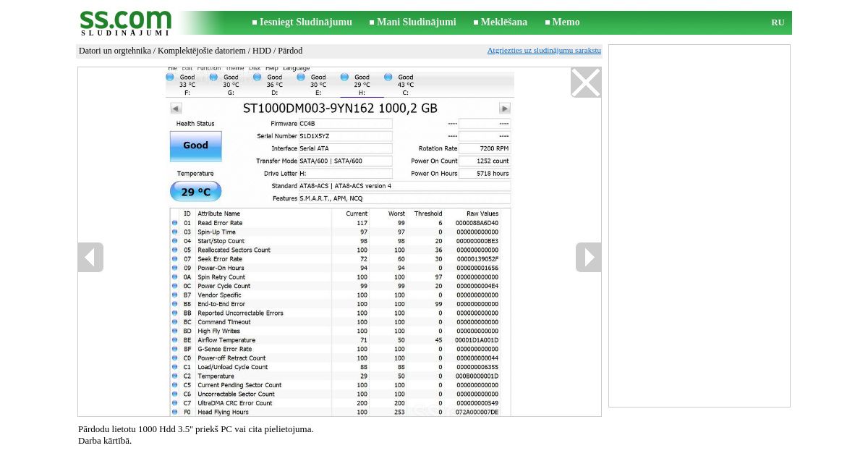Click the 'Darba kārtībā.' text line
This screenshot has width=868, height=456.
point(105,441)
